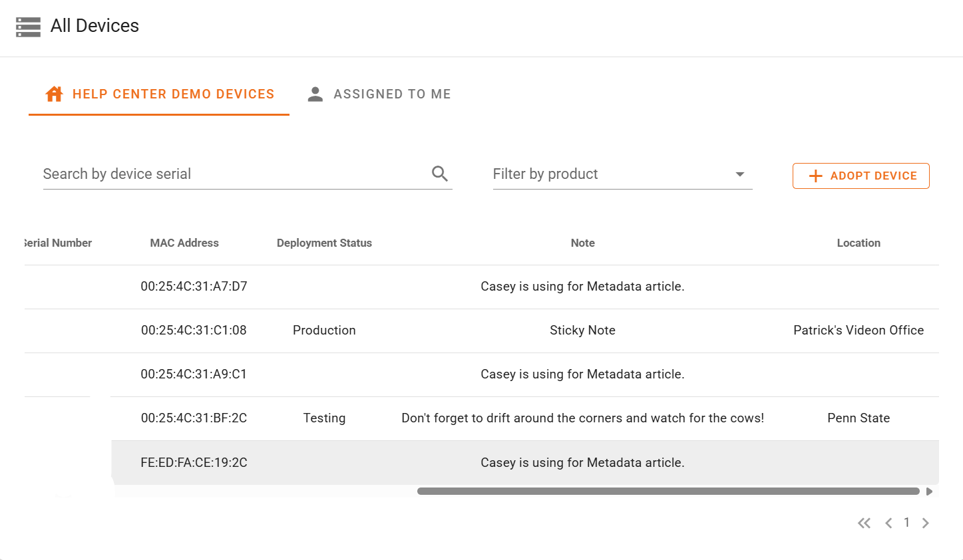
Task: Select MAC address 00:25:4C:31:A7:D7
Action: click(x=194, y=286)
